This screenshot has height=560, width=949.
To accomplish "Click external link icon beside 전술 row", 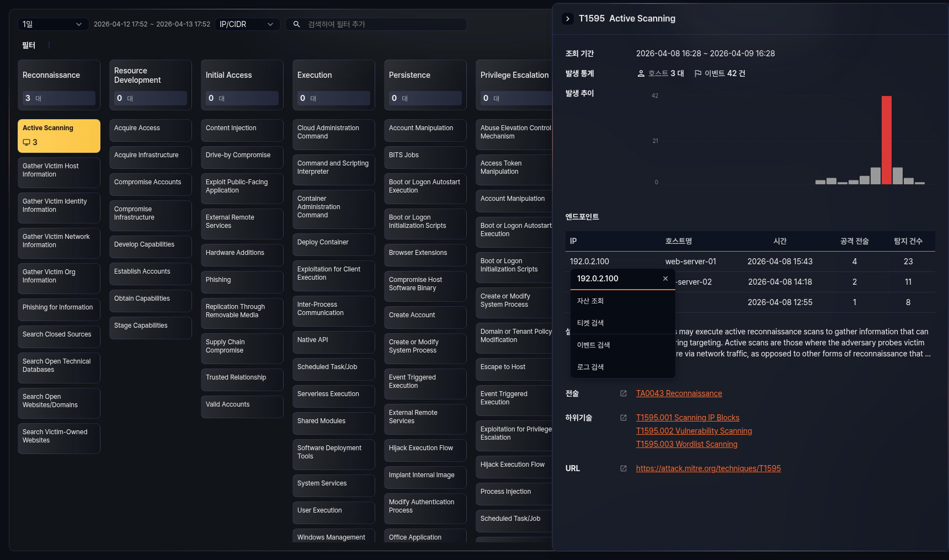I will pyautogui.click(x=623, y=393).
